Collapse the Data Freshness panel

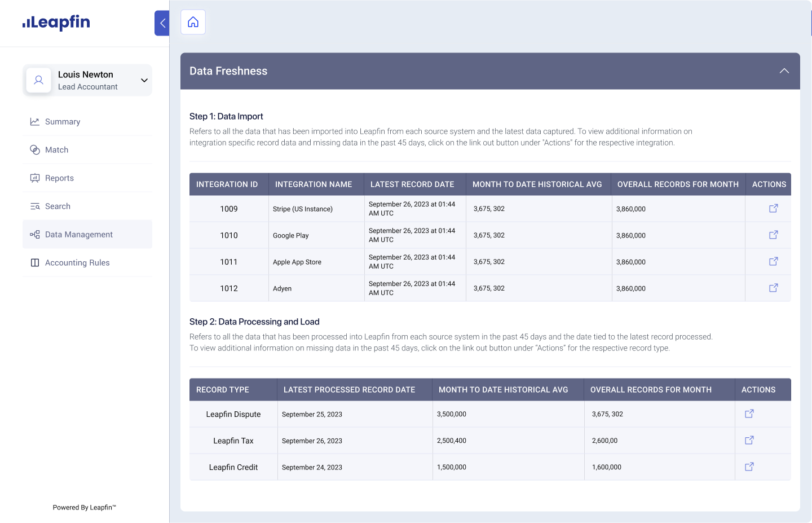[x=784, y=71]
